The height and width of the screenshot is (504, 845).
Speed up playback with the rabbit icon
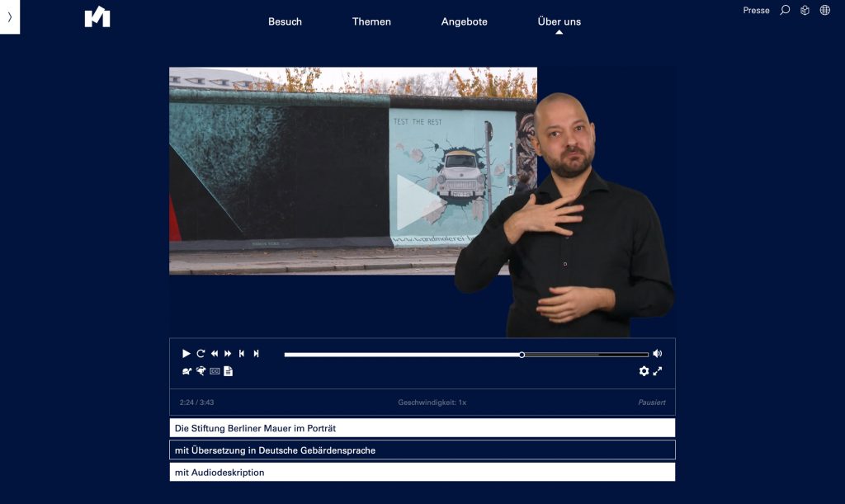(201, 371)
